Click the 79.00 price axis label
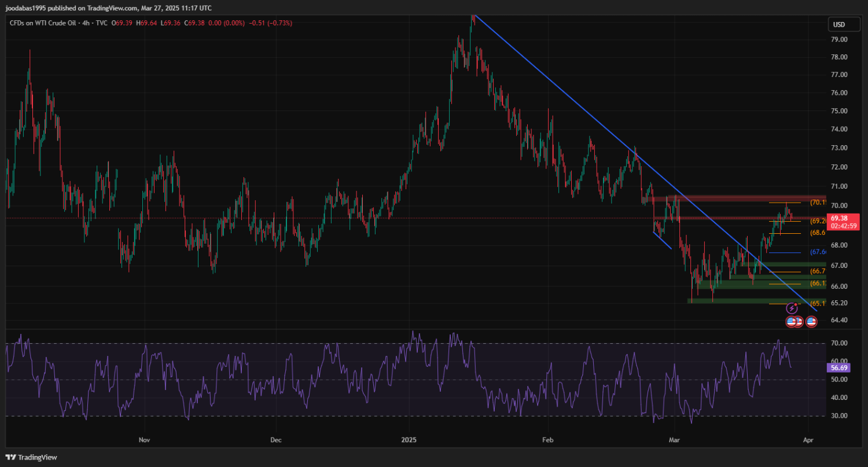This screenshot has height=467, width=868. [839, 39]
